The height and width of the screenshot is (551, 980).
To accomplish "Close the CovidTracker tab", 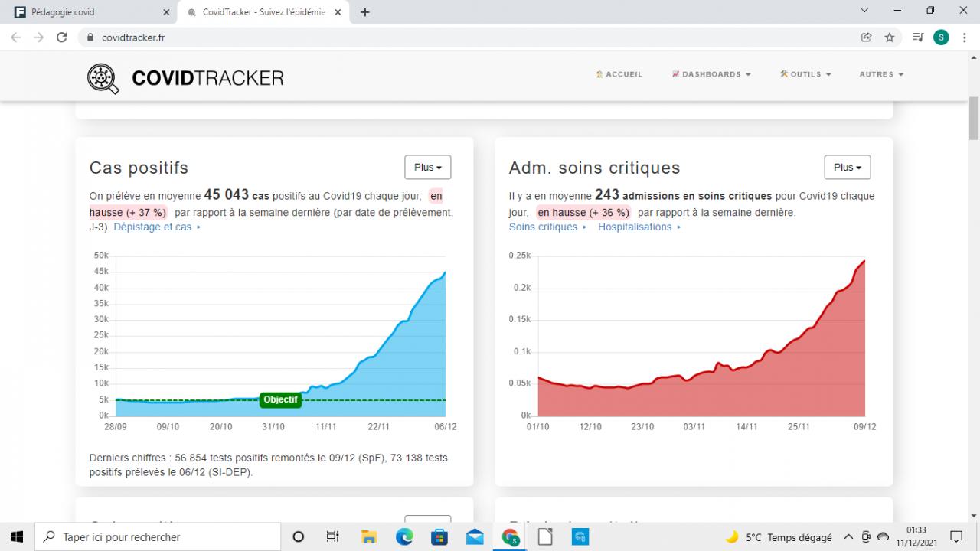I will tap(338, 12).
